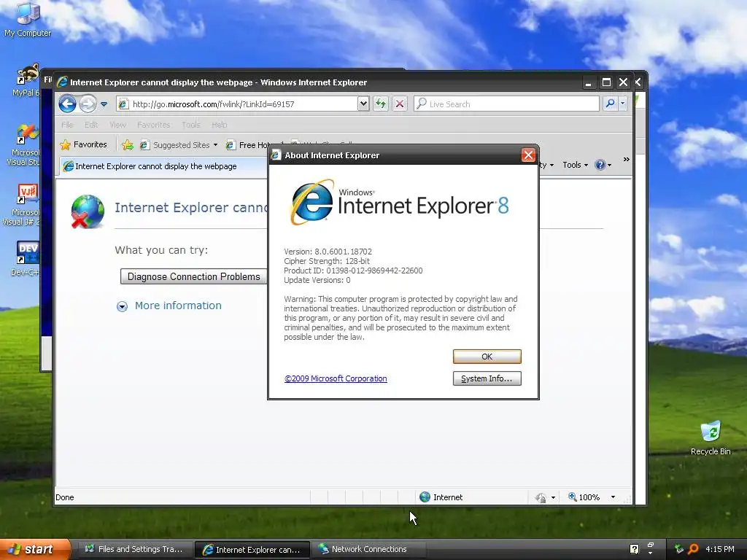Click Diagnose Connection Problems button
The width and height of the screenshot is (747, 560).
click(193, 276)
